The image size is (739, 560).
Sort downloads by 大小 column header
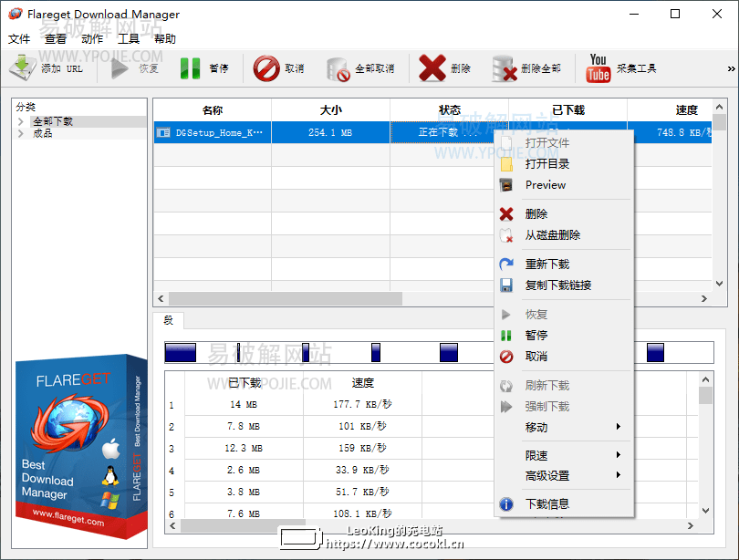tap(331, 110)
